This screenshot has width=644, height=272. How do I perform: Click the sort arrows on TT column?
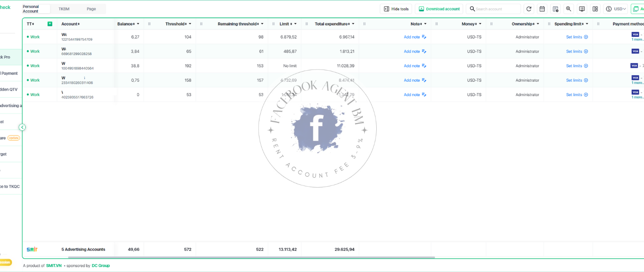(x=33, y=24)
